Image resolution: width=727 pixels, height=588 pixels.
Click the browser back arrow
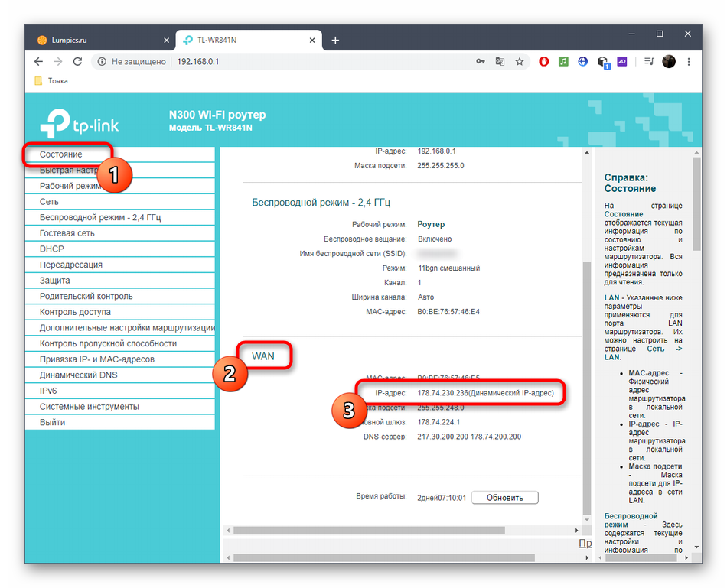pos(38,62)
